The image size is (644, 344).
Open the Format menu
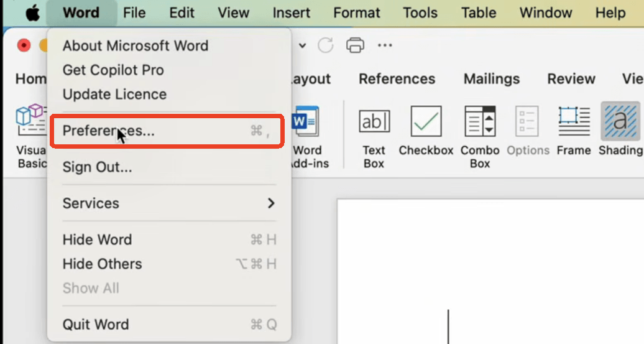point(357,12)
